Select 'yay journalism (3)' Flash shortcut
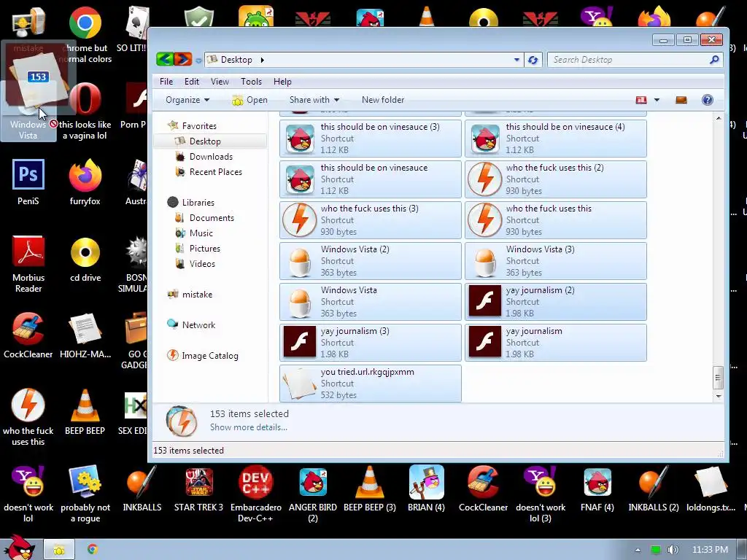 [370, 343]
